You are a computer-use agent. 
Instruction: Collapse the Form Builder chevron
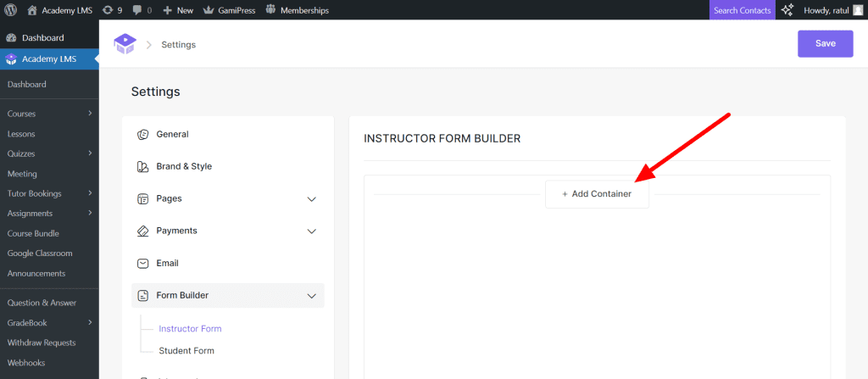pyautogui.click(x=312, y=296)
